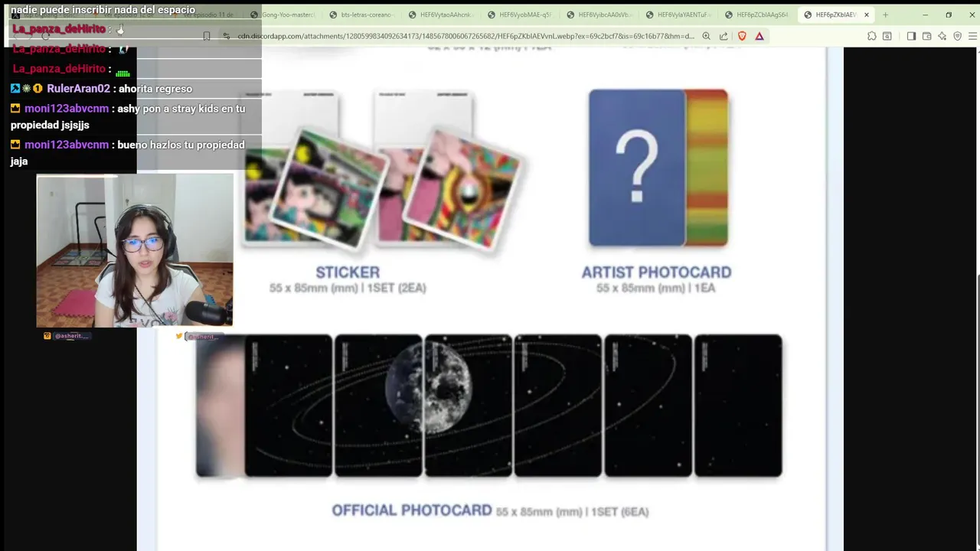This screenshot has width=980, height=551.
Task: Click the @asherit handle under the webcam
Action: (72, 336)
